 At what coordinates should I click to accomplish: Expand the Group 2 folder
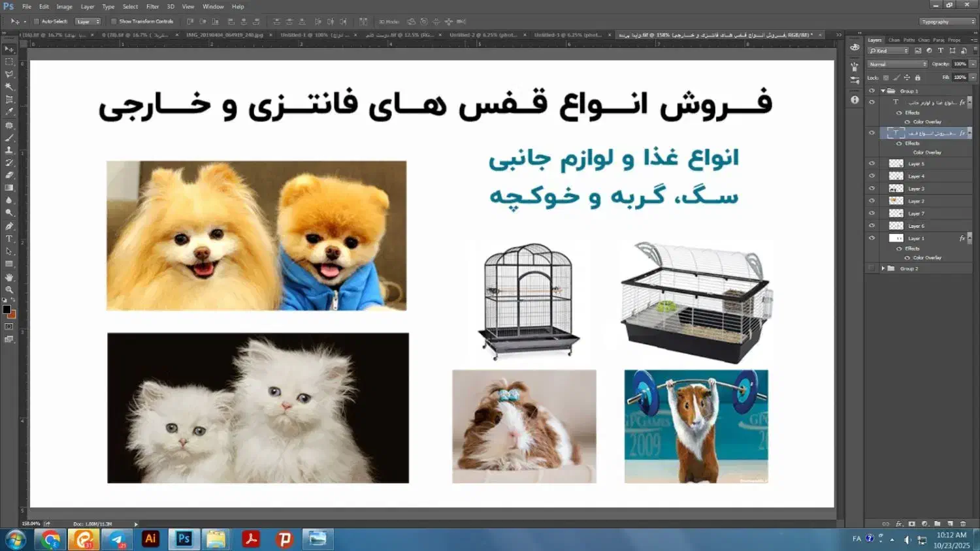point(883,268)
